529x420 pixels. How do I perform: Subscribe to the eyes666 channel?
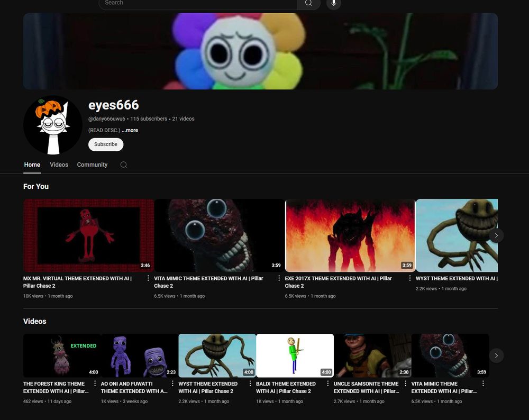(x=106, y=144)
